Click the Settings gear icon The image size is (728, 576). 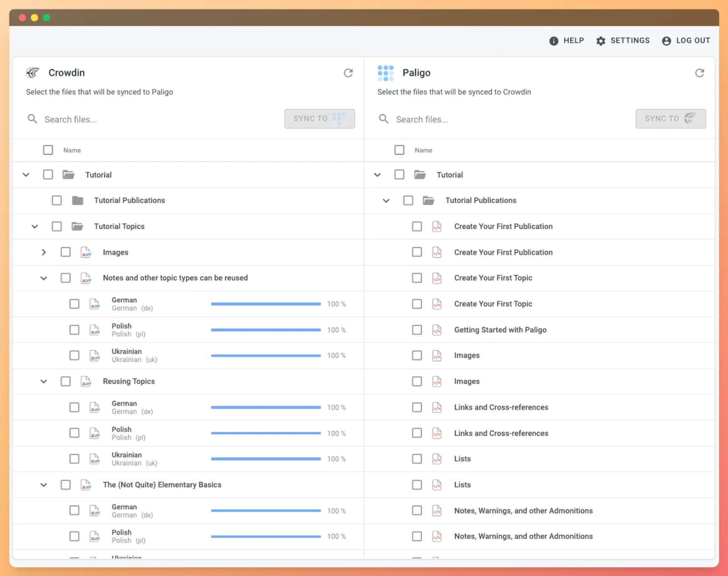pyautogui.click(x=601, y=41)
